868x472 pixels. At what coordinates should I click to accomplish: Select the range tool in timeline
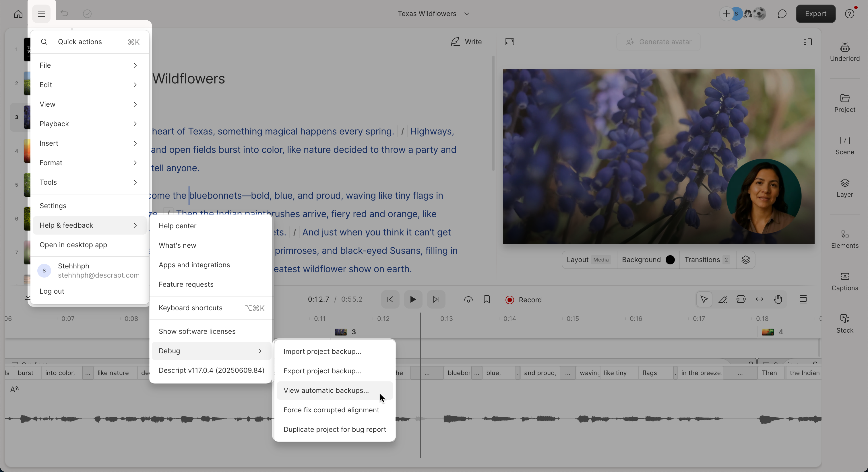[741, 299]
